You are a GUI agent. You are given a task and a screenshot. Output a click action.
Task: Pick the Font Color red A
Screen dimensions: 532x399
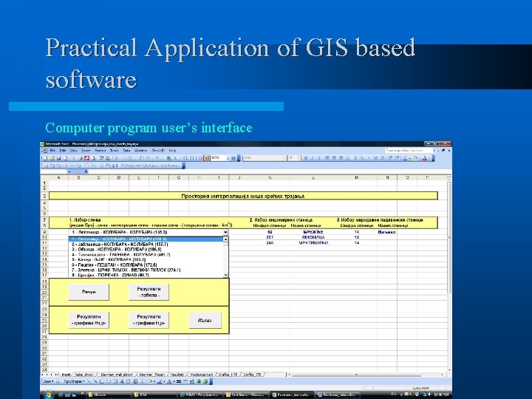coord(424,158)
